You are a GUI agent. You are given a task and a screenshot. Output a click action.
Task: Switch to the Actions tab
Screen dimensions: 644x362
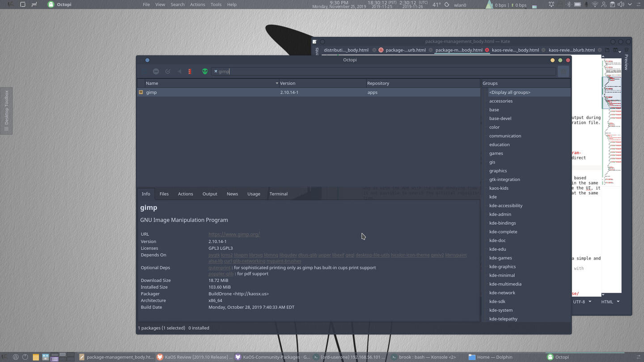186,194
